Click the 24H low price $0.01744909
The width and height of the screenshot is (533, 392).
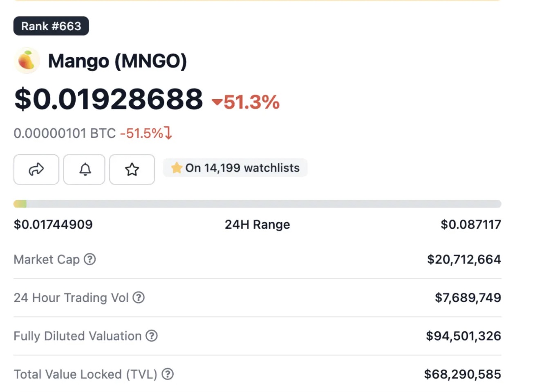[53, 225]
